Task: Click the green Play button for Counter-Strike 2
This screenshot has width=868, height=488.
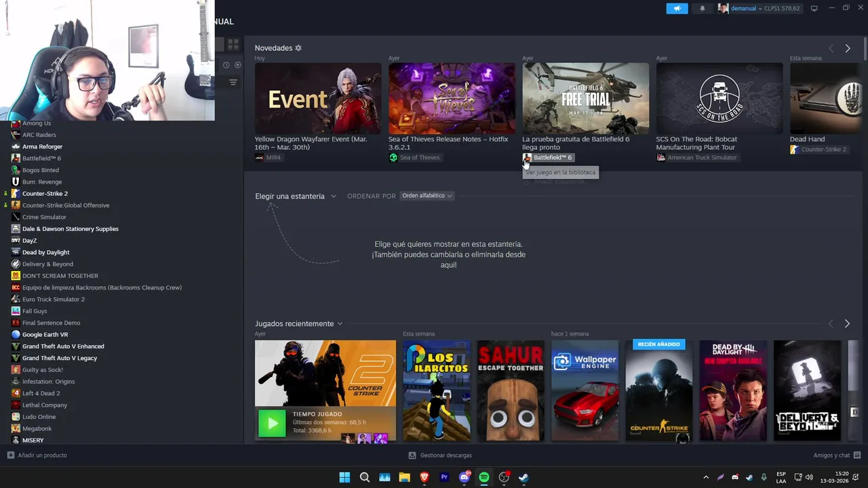Action: (272, 424)
